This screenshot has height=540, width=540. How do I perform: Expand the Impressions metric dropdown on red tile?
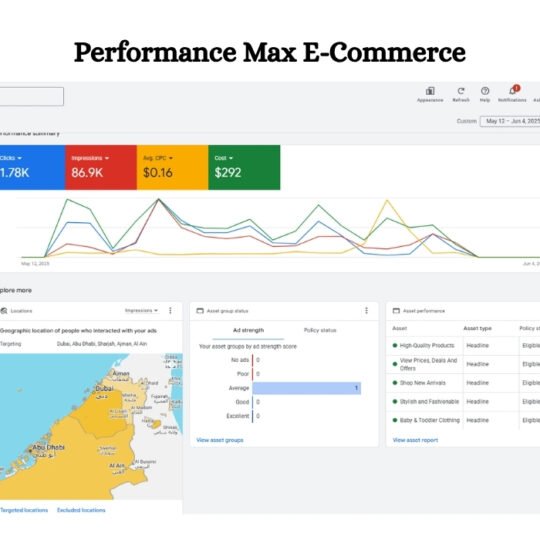pos(107,158)
